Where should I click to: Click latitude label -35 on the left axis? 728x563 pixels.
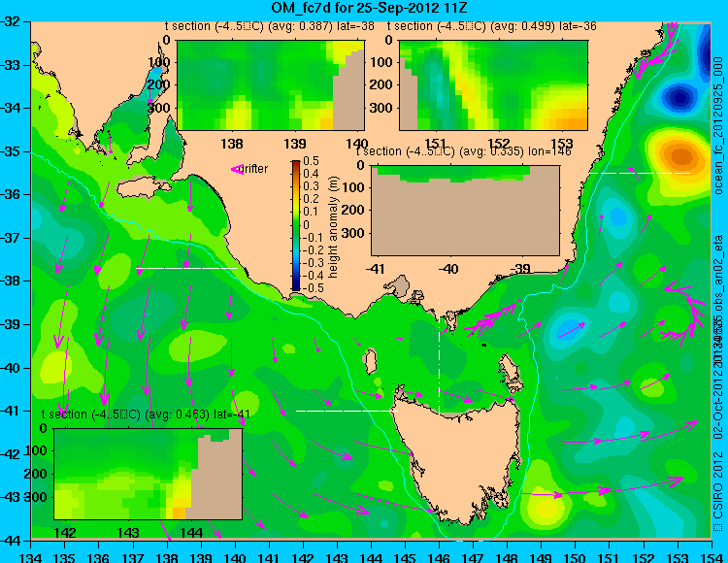[x=11, y=151]
